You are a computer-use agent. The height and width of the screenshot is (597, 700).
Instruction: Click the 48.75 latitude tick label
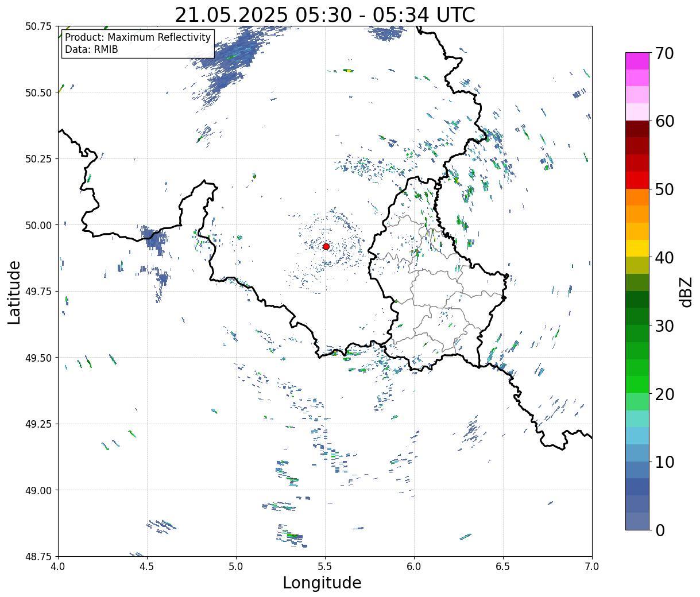point(38,556)
